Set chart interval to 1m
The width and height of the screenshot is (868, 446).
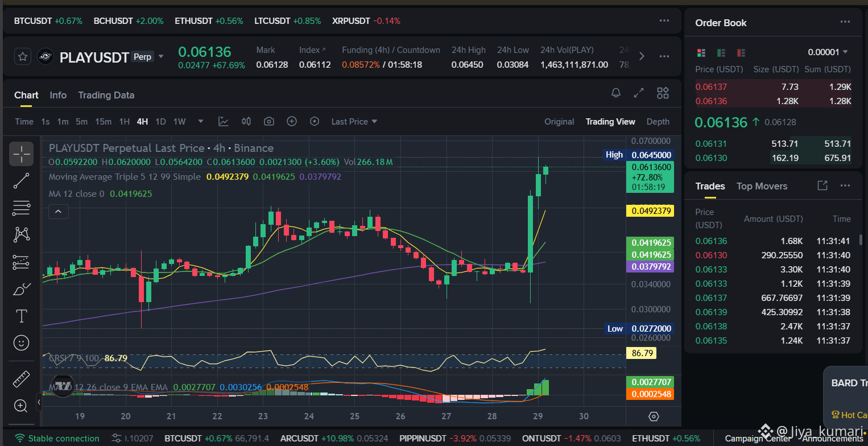click(63, 122)
